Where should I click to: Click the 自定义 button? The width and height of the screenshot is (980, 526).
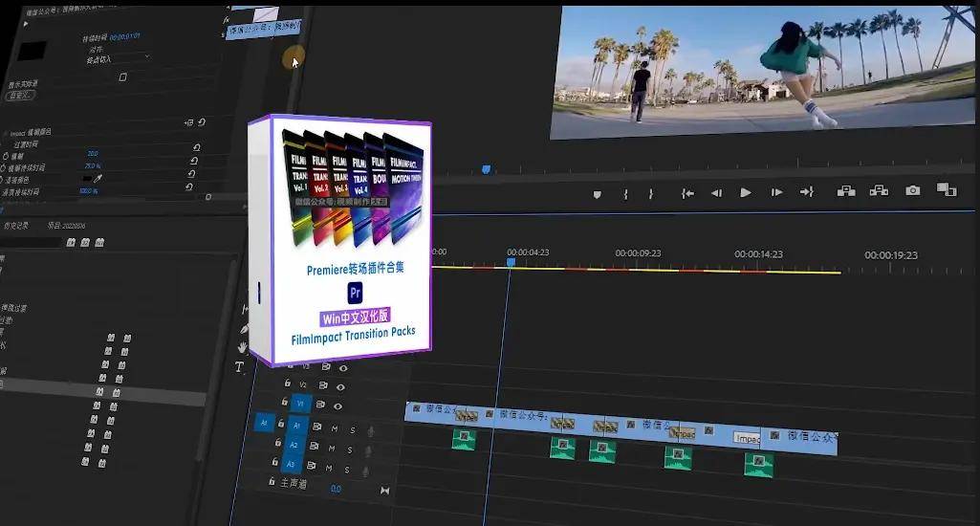click(x=20, y=95)
